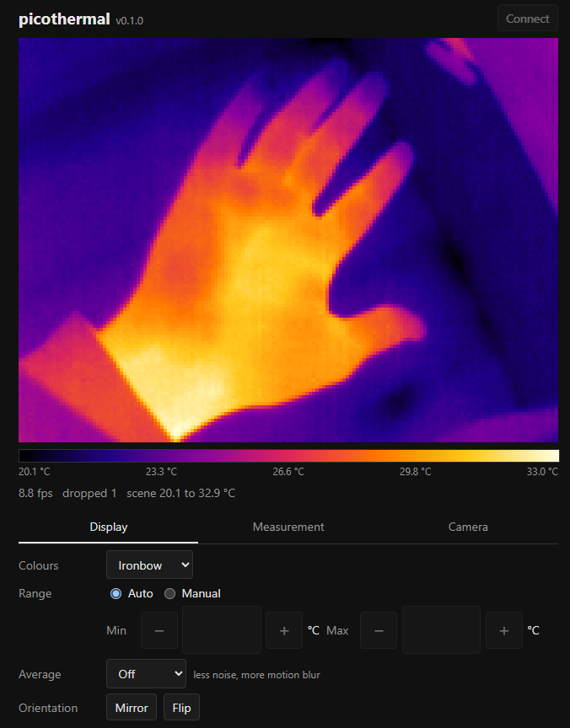Decrease the Min temperature with minus
570x728 pixels.
pyautogui.click(x=159, y=630)
